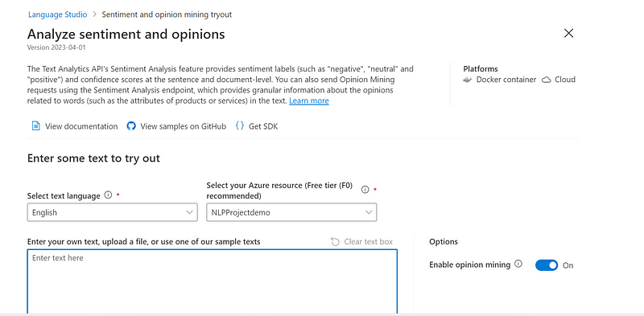This screenshot has width=644, height=316.
Task: Close the Analyze sentiment panel with X
Action: point(569,33)
